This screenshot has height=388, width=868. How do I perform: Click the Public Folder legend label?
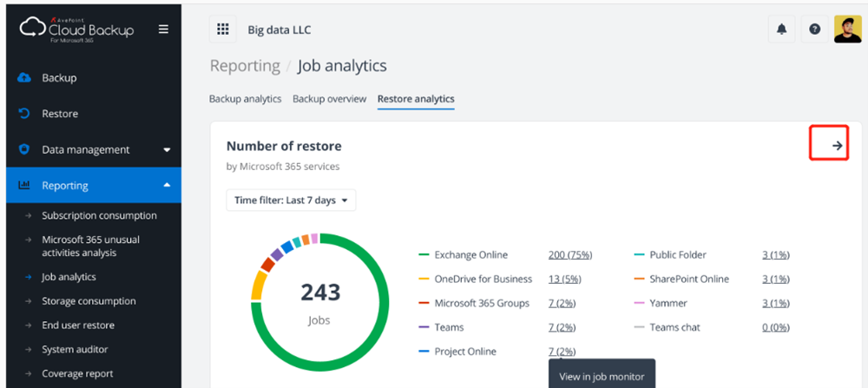pyautogui.click(x=678, y=255)
